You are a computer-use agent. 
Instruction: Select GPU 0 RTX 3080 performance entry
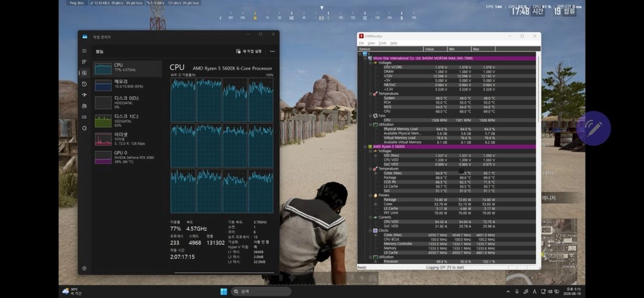(x=127, y=157)
